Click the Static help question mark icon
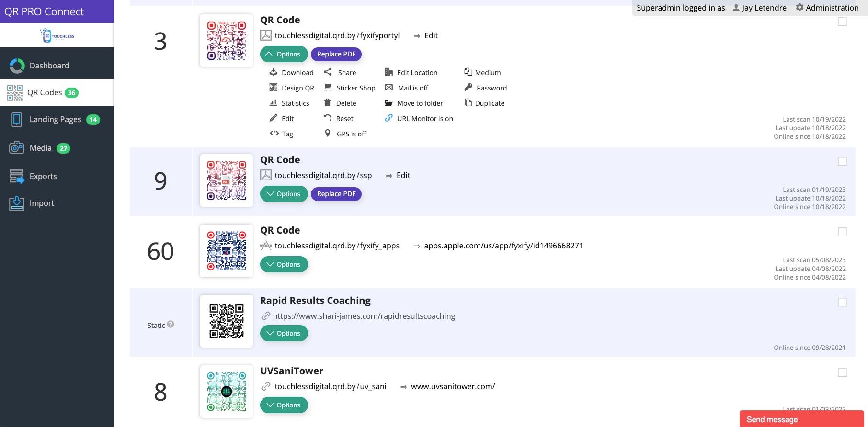868x427 pixels. (171, 324)
